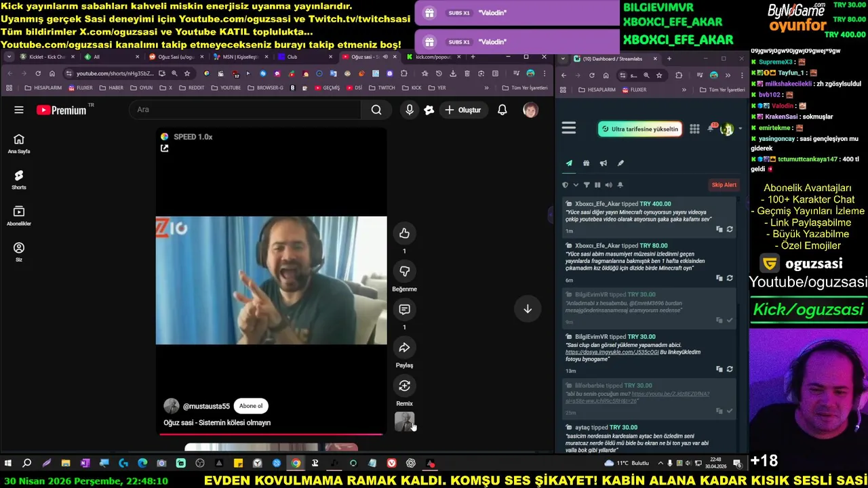Switch to the Oğuz Sasi Reddit tab
Screen dimensions: 868x488
coord(176,57)
